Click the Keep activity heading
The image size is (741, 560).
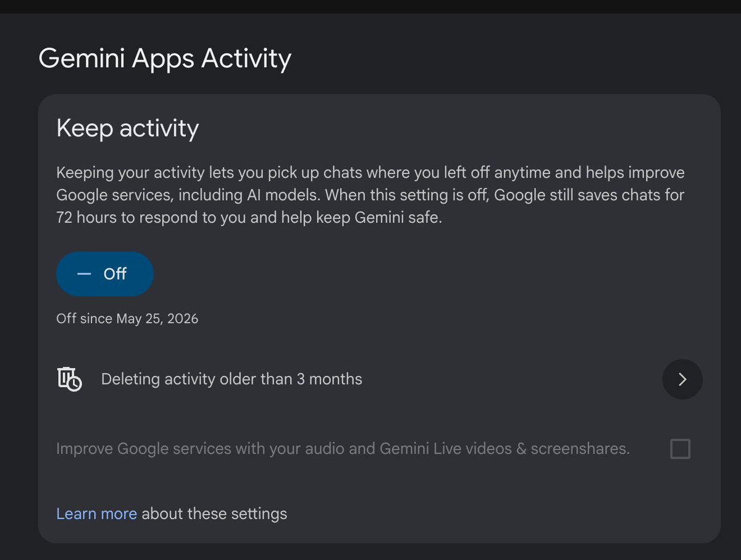pos(128,128)
